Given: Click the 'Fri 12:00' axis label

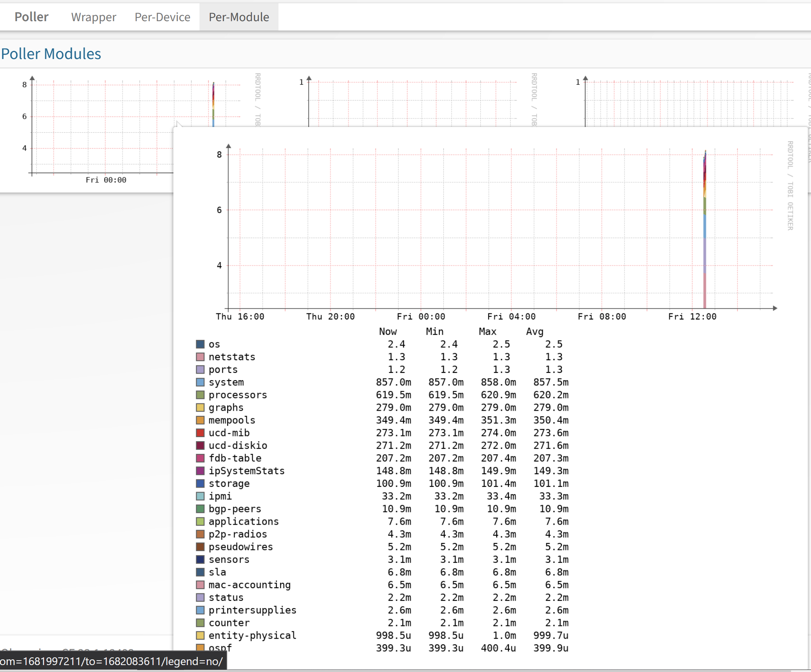Looking at the screenshot, I should point(692,317).
